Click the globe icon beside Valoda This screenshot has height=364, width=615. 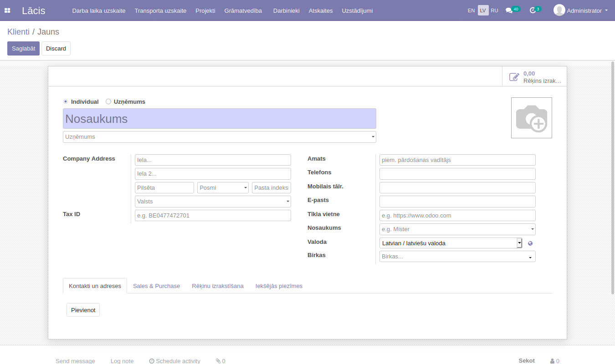click(x=530, y=243)
